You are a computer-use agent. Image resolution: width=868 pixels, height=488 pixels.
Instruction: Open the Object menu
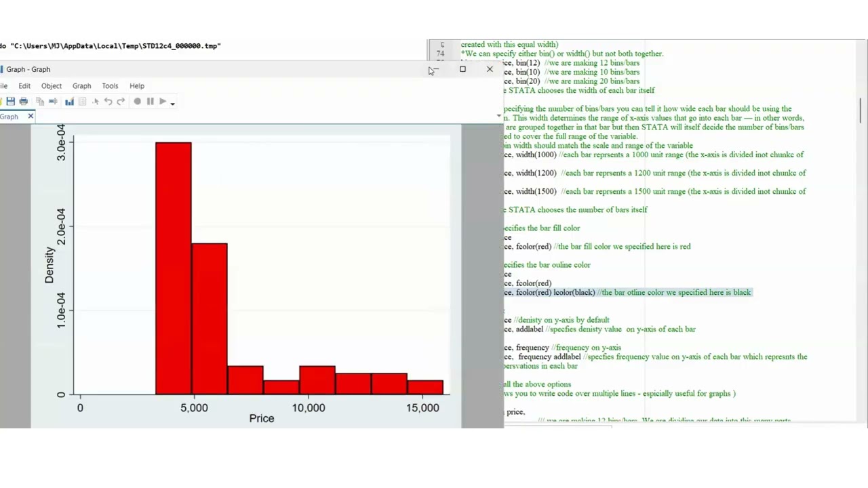click(x=52, y=86)
